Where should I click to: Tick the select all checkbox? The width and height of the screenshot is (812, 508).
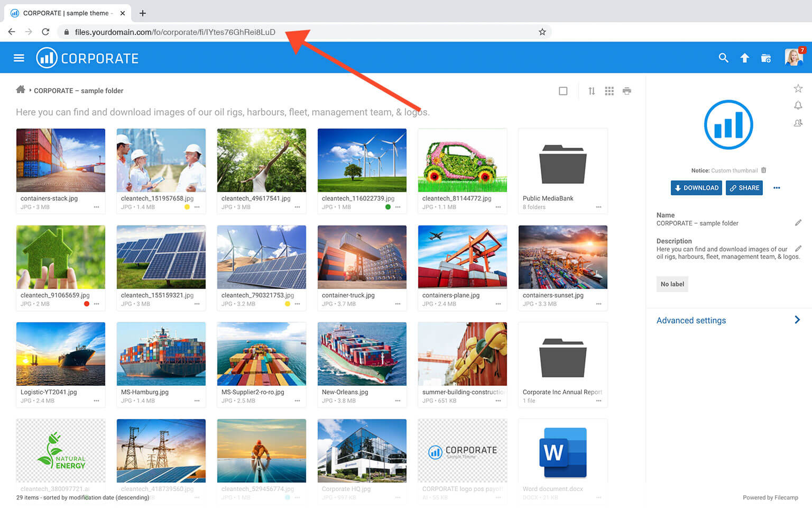coord(563,91)
